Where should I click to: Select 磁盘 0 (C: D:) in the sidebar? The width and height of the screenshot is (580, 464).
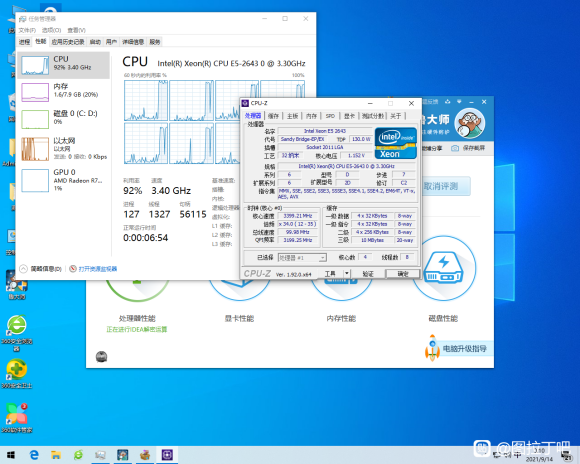(64, 119)
